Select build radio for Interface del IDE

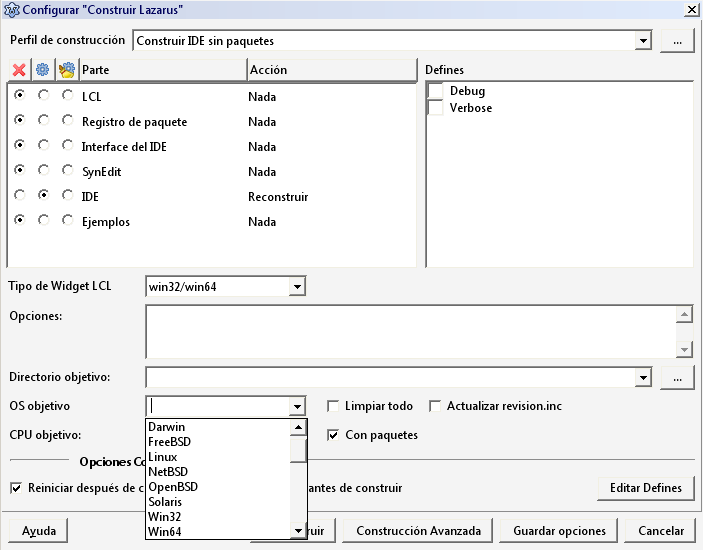pyautogui.click(x=43, y=145)
